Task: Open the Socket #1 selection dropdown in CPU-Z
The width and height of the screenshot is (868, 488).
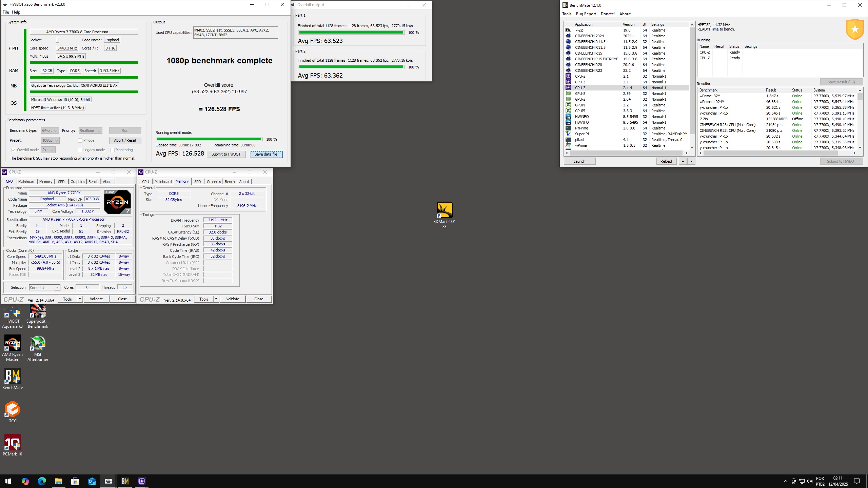Action: coord(44,288)
